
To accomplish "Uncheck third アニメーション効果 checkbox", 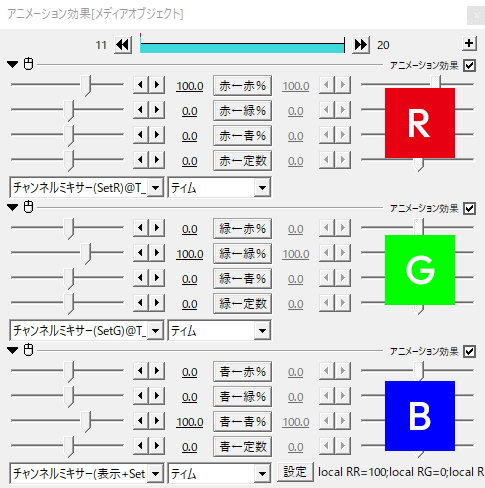I will click(470, 351).
